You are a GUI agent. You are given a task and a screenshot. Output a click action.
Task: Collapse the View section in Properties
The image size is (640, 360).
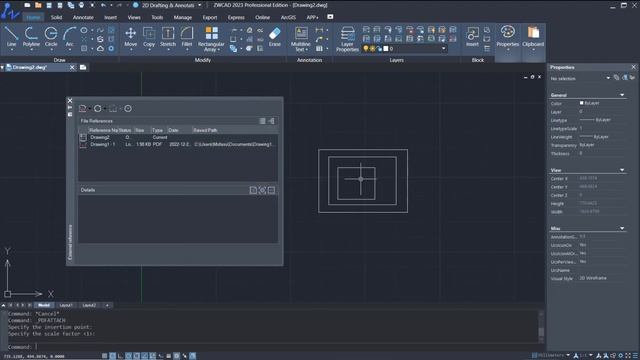622,170
